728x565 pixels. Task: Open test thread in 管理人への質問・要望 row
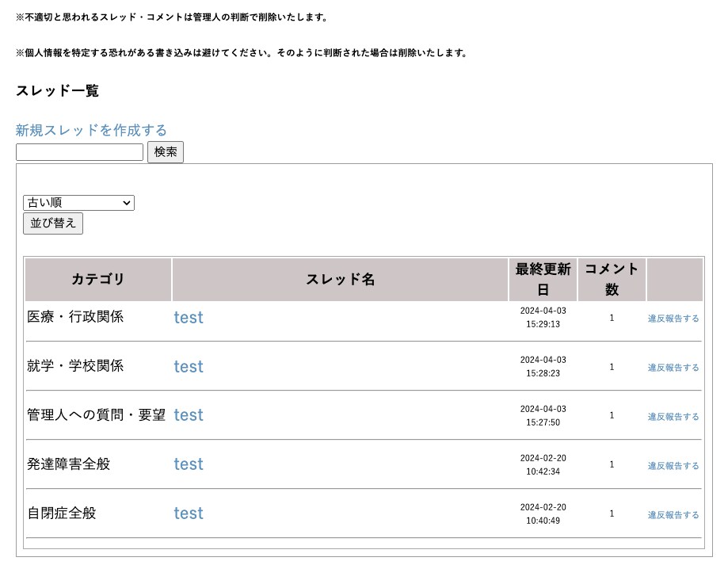click(x=189, y=415)
